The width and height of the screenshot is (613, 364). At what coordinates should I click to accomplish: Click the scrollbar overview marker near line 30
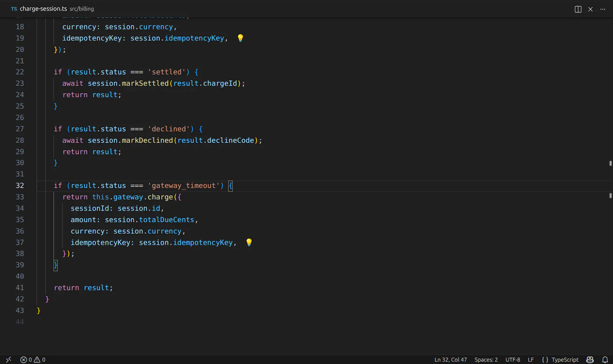coord(610,163)
